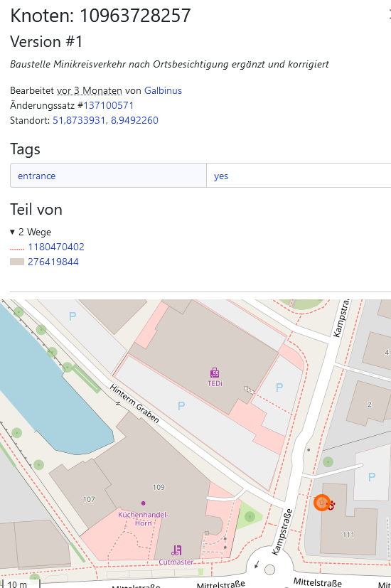Open the yes tag value link
The image size is (391, 588).
221,176
